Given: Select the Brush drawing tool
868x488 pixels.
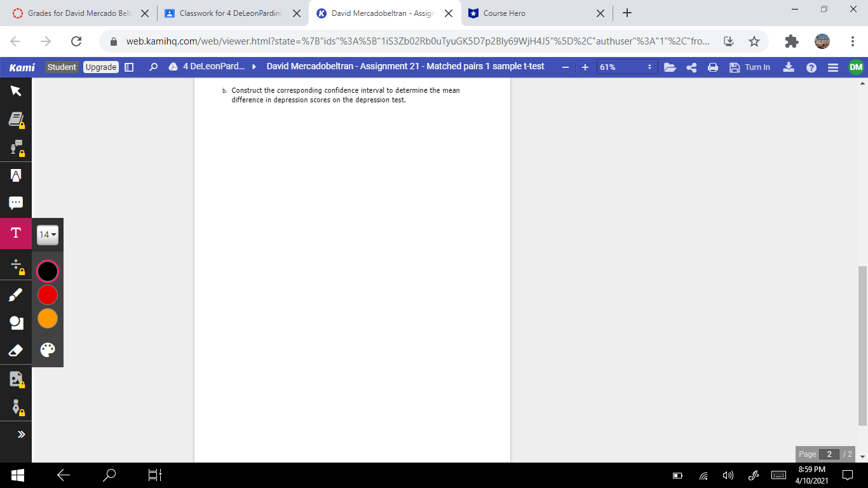Looking at the screenshot, I should [15, 294].
